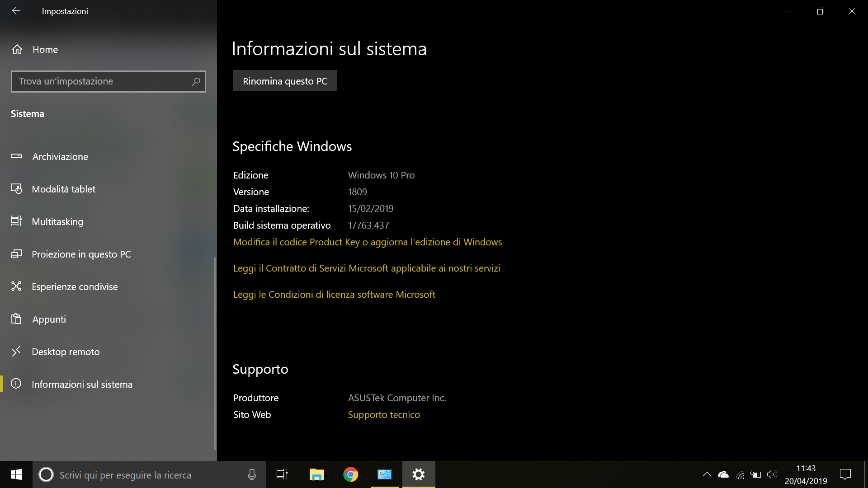Open the Modalità tablet section
Screen dimensions: 868x488
[x=108, y=189]
